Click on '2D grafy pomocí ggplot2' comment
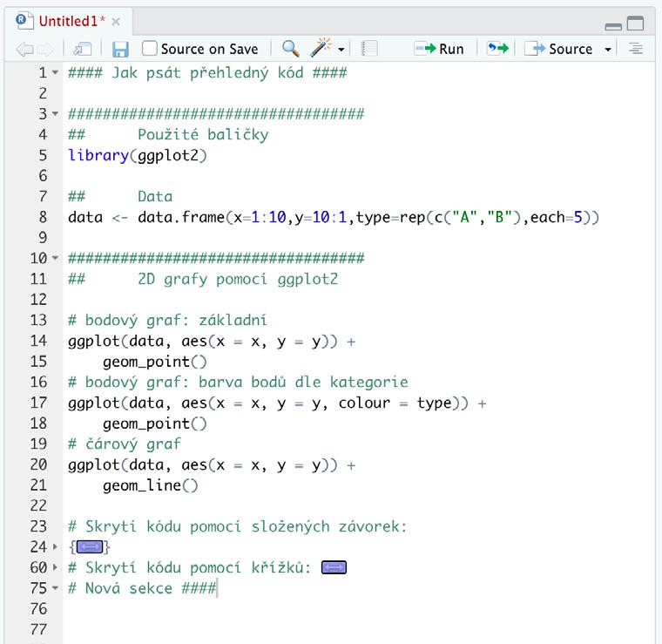 (238, 279)
